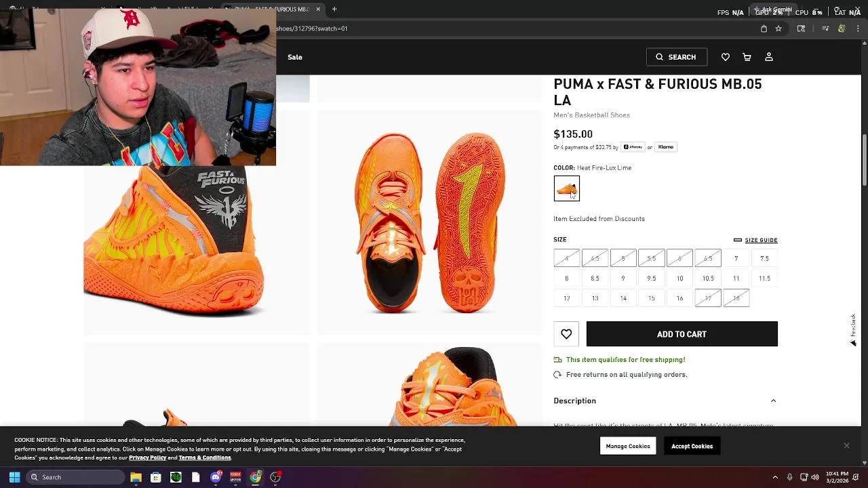Open Windows Start menu
The height and width of the screenshot is (488, 868).
coord(14,477)
